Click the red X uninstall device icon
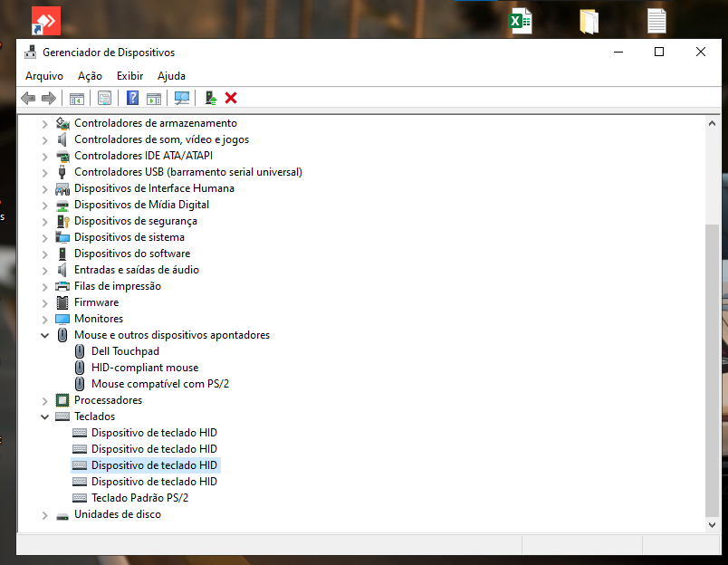 (231, 98)
